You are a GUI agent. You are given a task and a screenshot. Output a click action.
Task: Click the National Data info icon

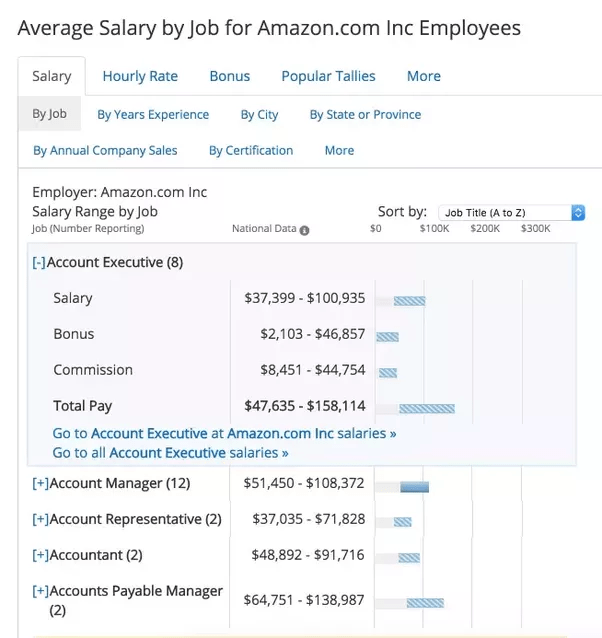pos(304,230)
